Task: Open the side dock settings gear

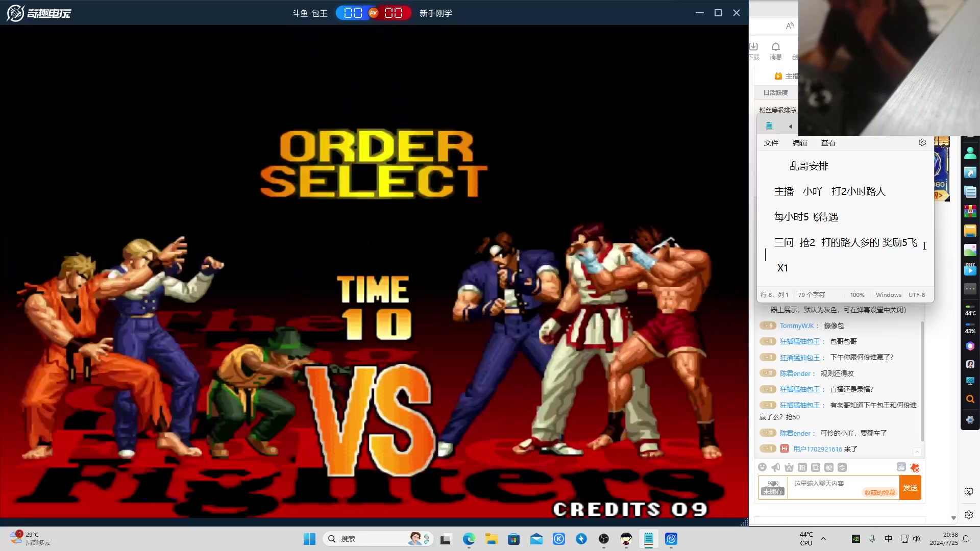Action: point(970,419)
